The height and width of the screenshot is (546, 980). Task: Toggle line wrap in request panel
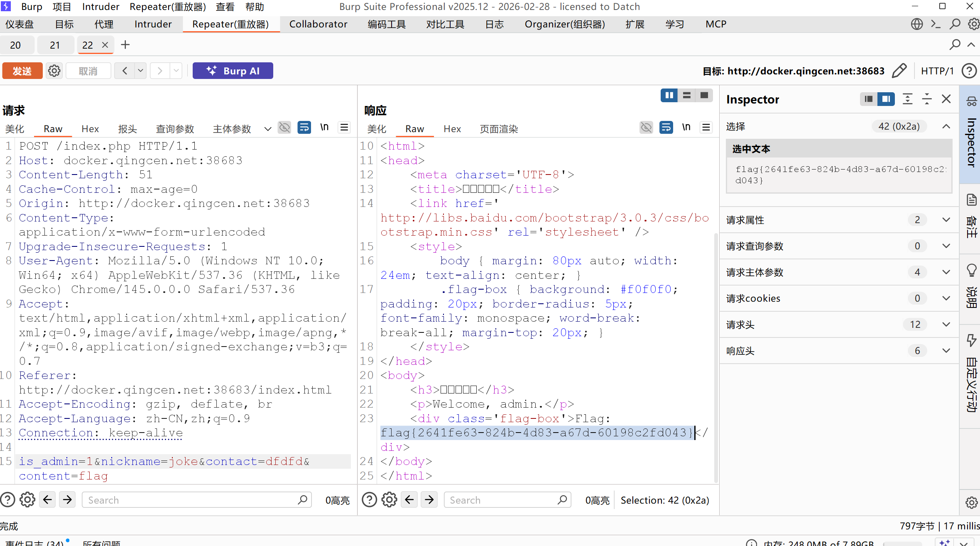304,127
